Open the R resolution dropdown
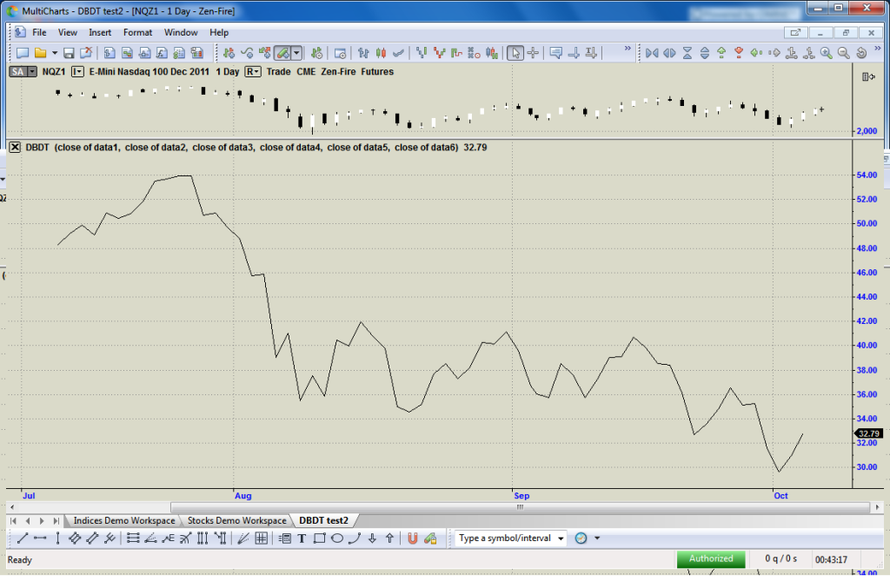Screen dimensions: 890x588 (x=254, y=72)
